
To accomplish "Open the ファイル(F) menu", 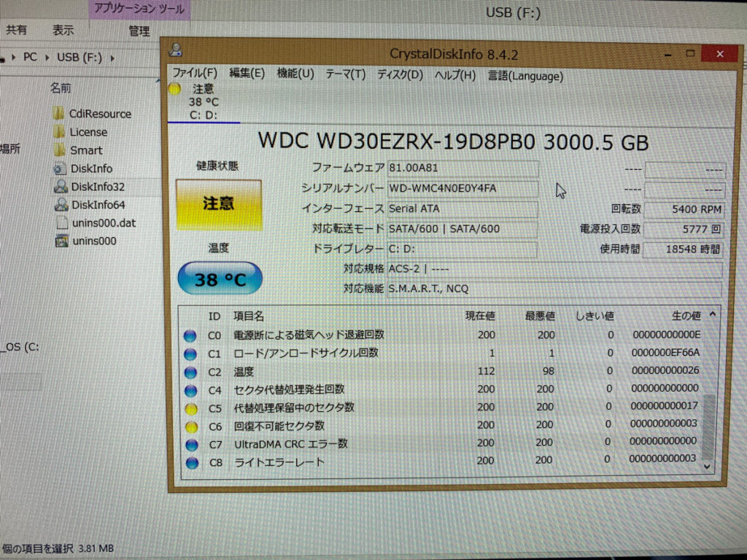I will [194, 74].
